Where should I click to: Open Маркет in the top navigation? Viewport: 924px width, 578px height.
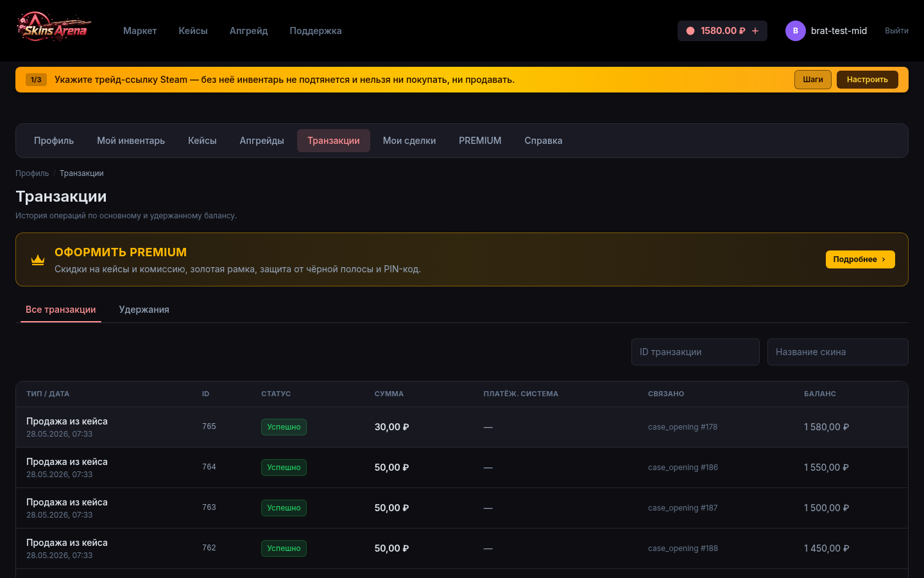click(140, 31)
